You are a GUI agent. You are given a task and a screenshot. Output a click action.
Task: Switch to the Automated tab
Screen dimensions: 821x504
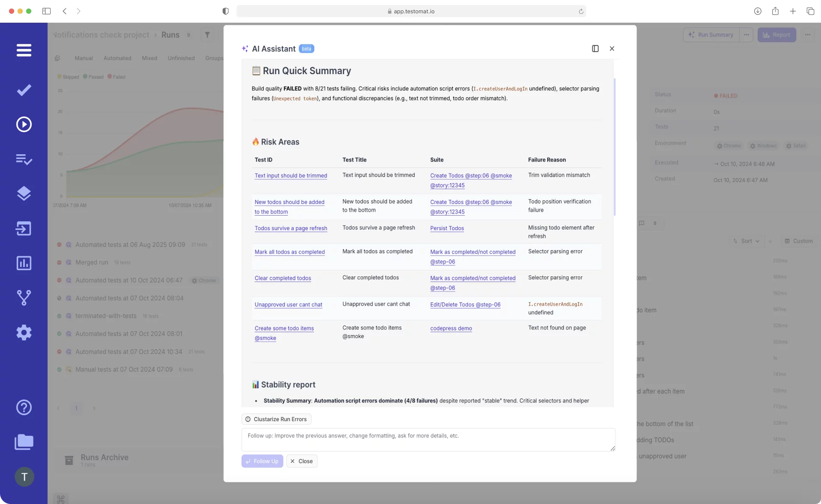(117, 58)
